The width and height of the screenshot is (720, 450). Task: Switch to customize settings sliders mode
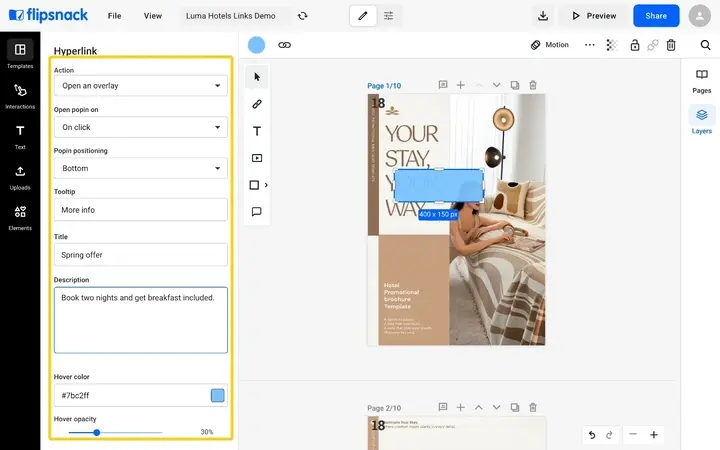click(x=388, y=16)
